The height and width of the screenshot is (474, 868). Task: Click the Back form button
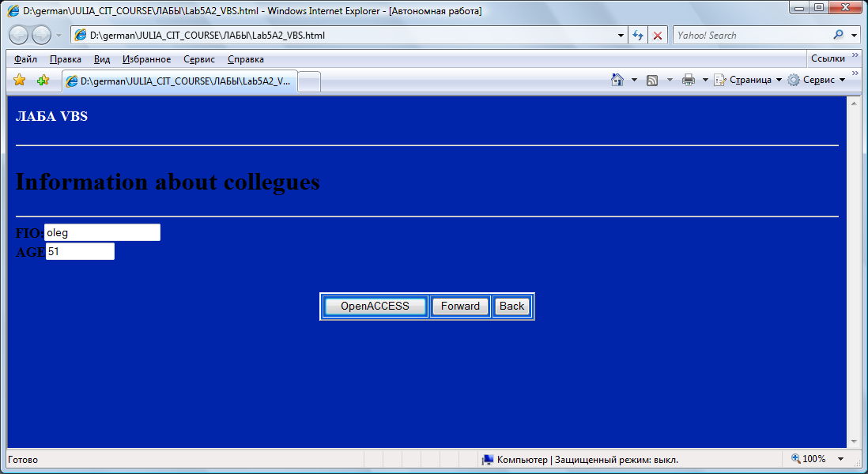point(512,306)
